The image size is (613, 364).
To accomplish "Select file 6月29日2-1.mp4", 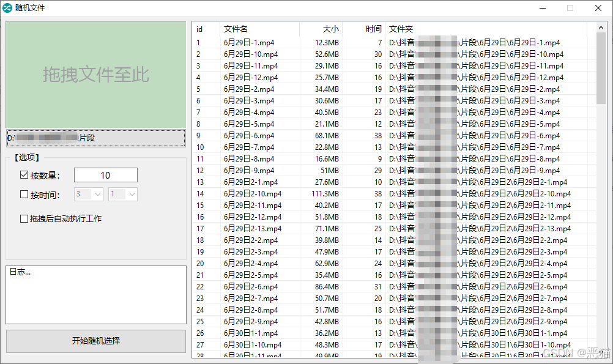I will [251, 182].
